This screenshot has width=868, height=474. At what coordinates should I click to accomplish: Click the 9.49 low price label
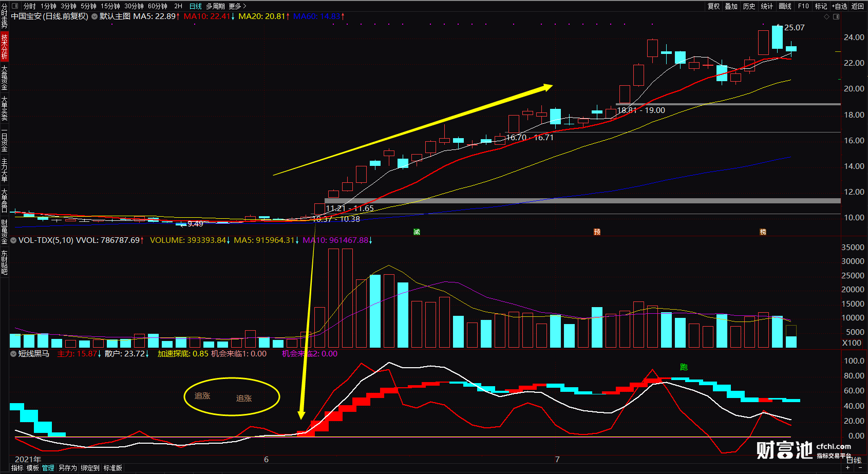tap(195, 223)
